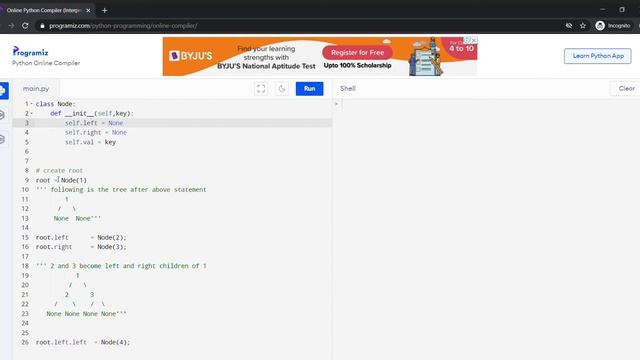Click line 'root = Node(1)'

(61, 180)
